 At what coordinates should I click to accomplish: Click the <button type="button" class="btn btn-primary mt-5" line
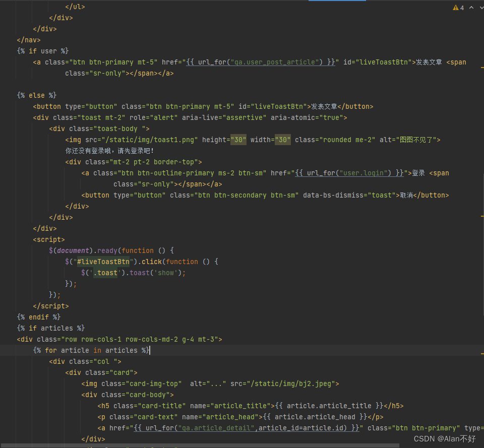pyautogui.click(x=203, y=106)
